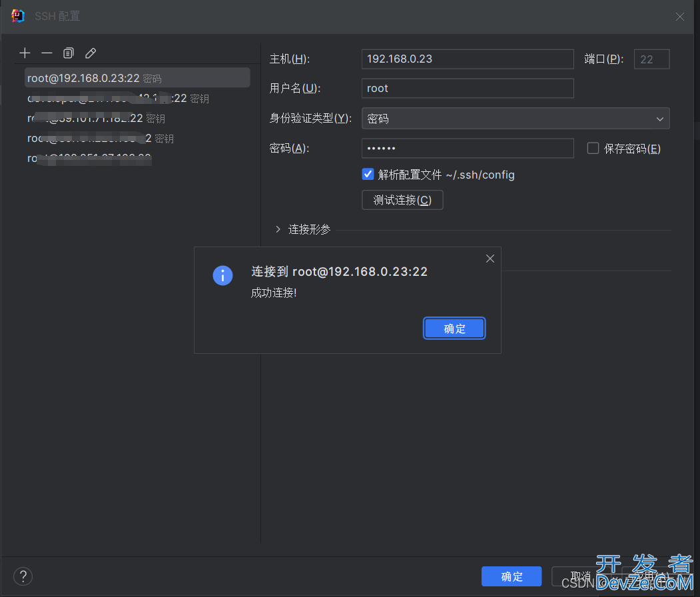Click 确定 in the success popup

(454, 328)
